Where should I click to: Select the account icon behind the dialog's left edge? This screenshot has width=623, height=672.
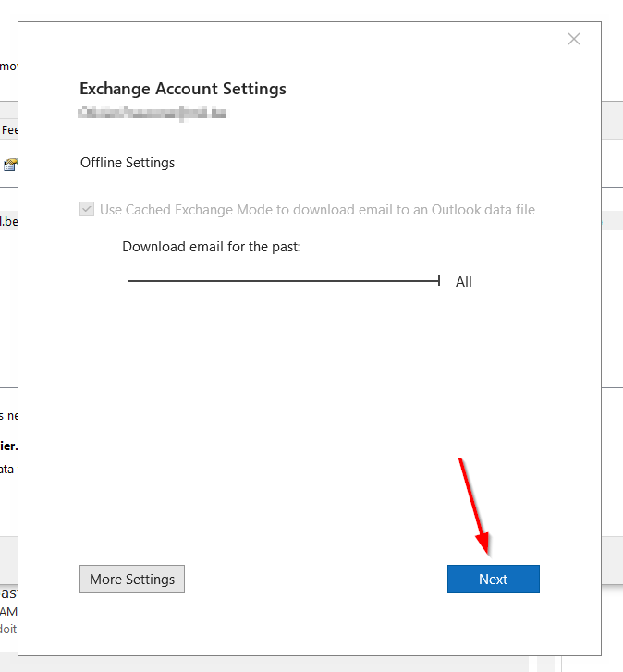point(9,165)
